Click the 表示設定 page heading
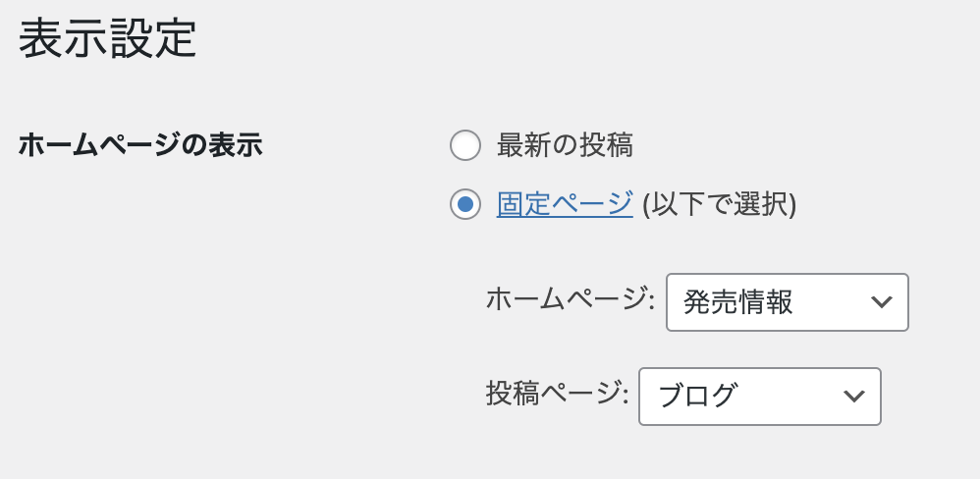The width and height of the screenshot is (980, 479). click(x=108, y=40)
